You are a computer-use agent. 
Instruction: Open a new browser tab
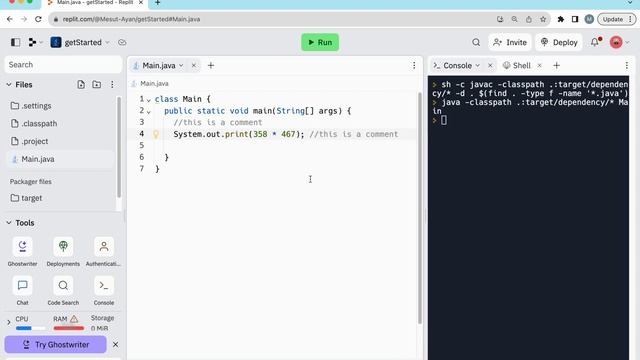[158, 3]
